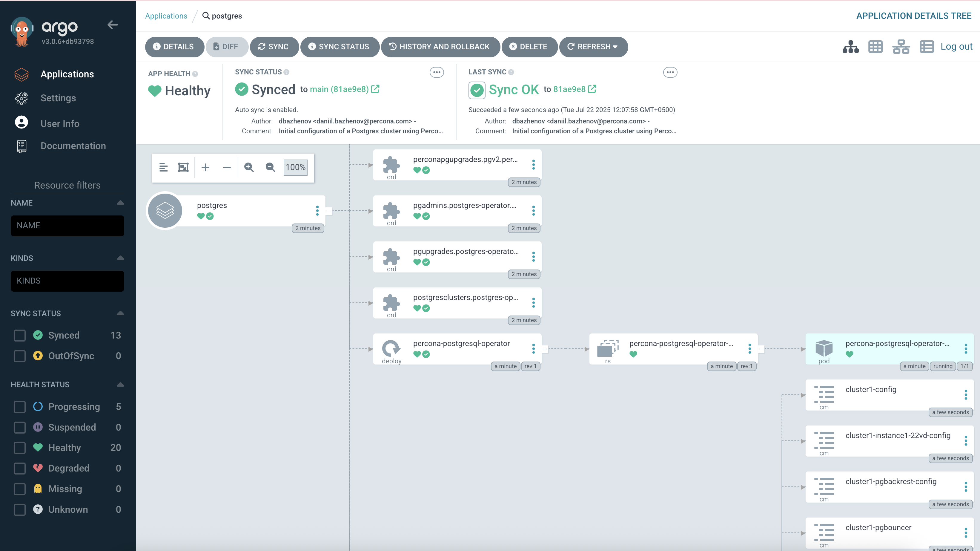Click the fit-to-screen graph icon
Viewport: 980px width, 551px height.
(x=183, y=167)
